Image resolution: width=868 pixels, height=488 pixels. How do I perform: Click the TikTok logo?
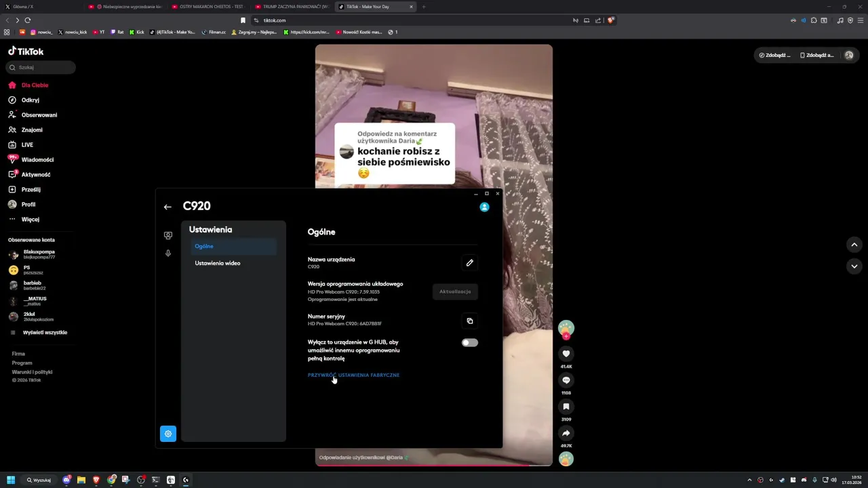tap(26, 52)
